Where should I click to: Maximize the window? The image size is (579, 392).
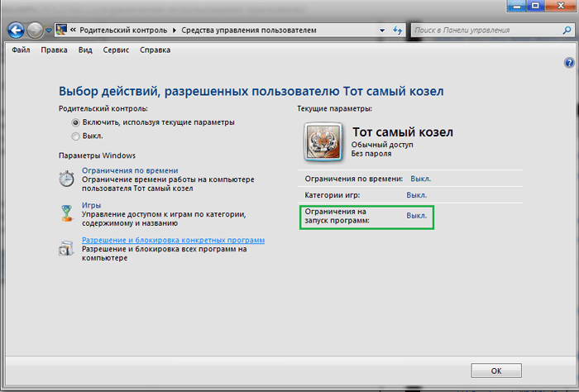535,5
